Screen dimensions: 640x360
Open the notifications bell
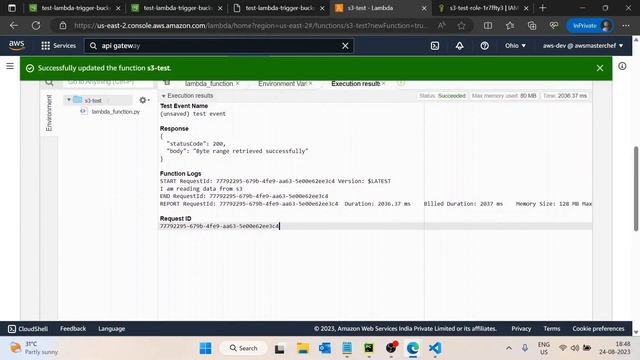460,46
